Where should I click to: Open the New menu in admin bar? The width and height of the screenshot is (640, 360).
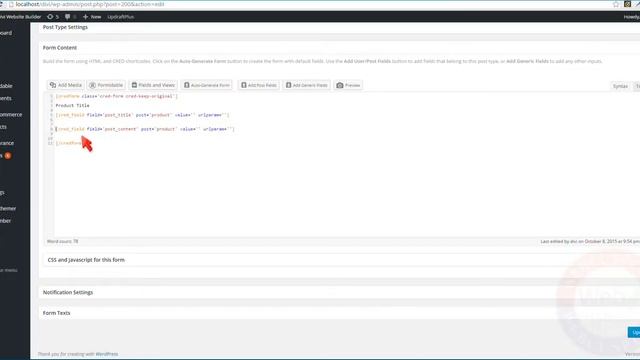[92, 17]
